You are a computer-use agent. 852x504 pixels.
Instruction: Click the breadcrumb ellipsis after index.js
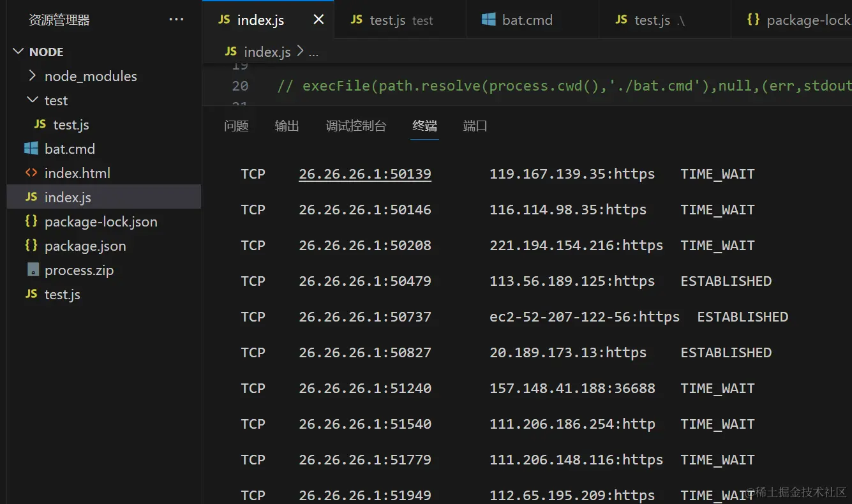(x=313, y=52)
